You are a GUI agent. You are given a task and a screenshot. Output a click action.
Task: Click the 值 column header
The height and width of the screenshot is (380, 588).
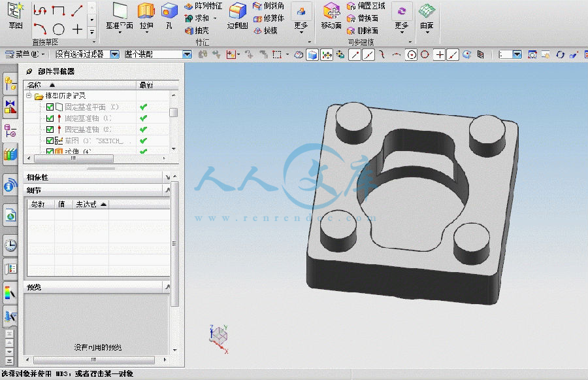click(63, 204)
